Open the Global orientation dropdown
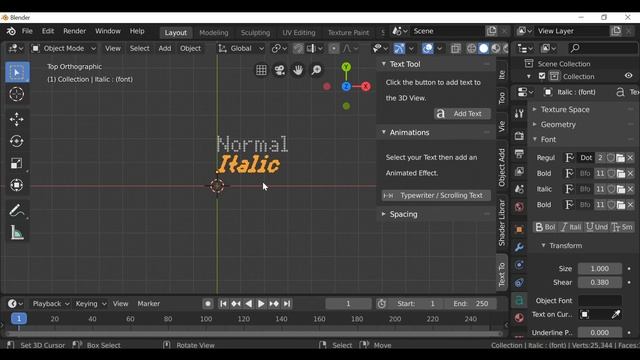This screenshot has width=640, height=360. coord(241,49)
